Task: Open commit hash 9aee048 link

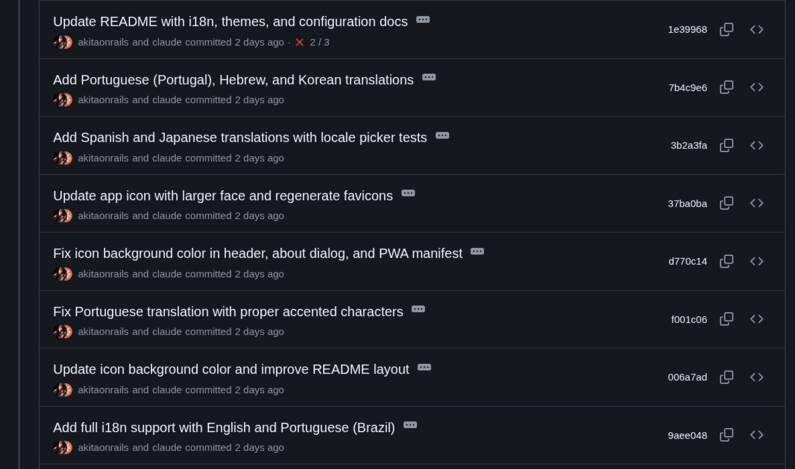Action: click(687, 436)
